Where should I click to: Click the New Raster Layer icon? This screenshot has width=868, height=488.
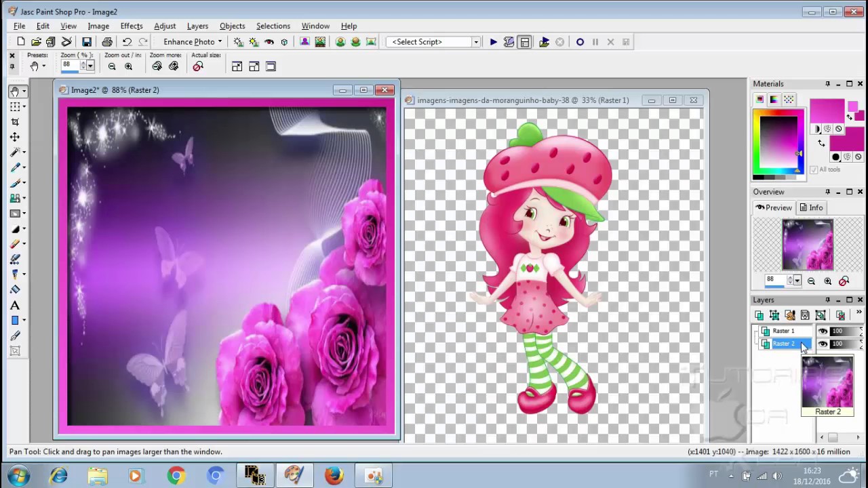click(759, 315)
